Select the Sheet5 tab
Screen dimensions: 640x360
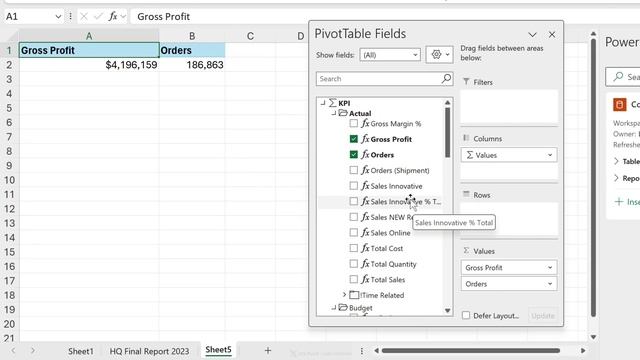(218, 350)
